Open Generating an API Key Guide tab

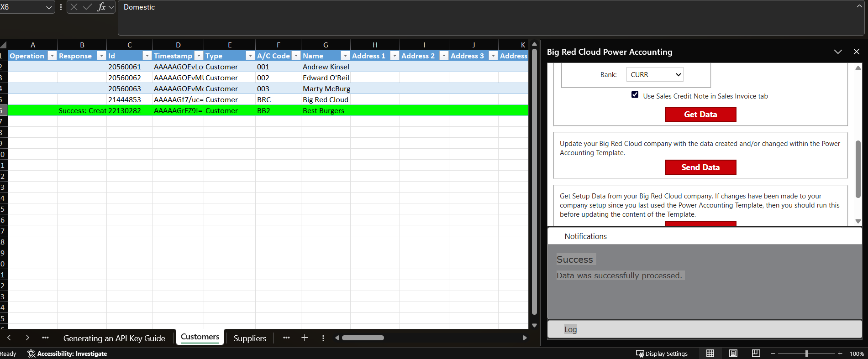(114, 338)
